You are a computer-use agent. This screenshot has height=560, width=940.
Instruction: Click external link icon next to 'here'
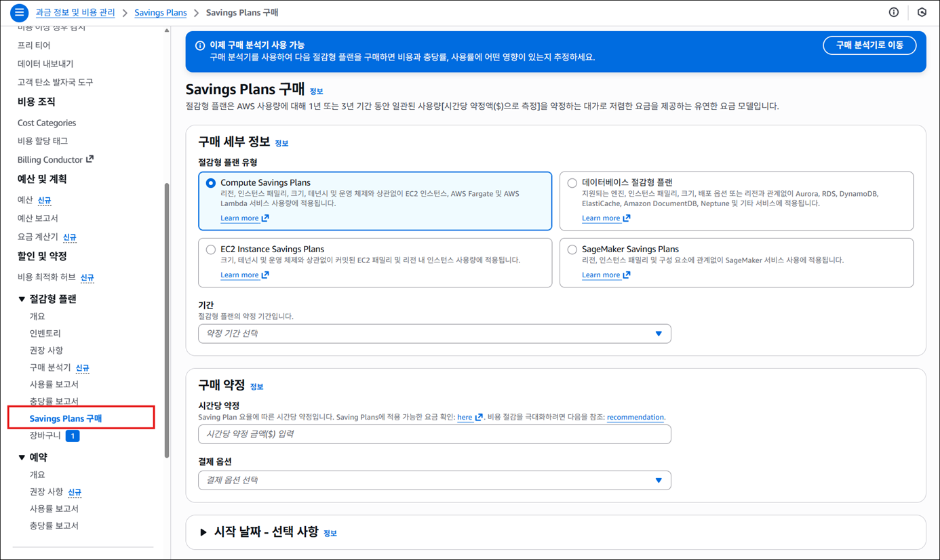click(479, 418)
